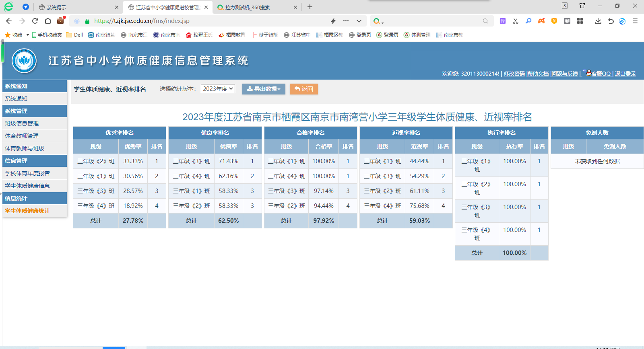Open the extensions grid icon

tap(580, 21)
